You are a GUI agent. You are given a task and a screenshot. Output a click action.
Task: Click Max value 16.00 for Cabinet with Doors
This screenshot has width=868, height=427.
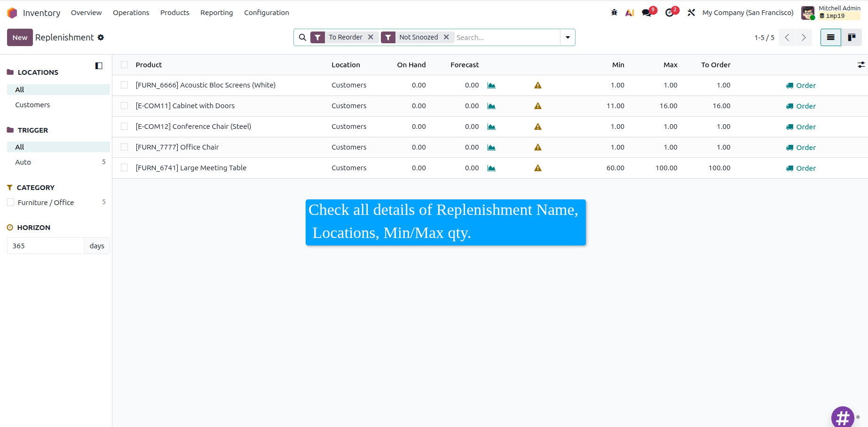668,106
